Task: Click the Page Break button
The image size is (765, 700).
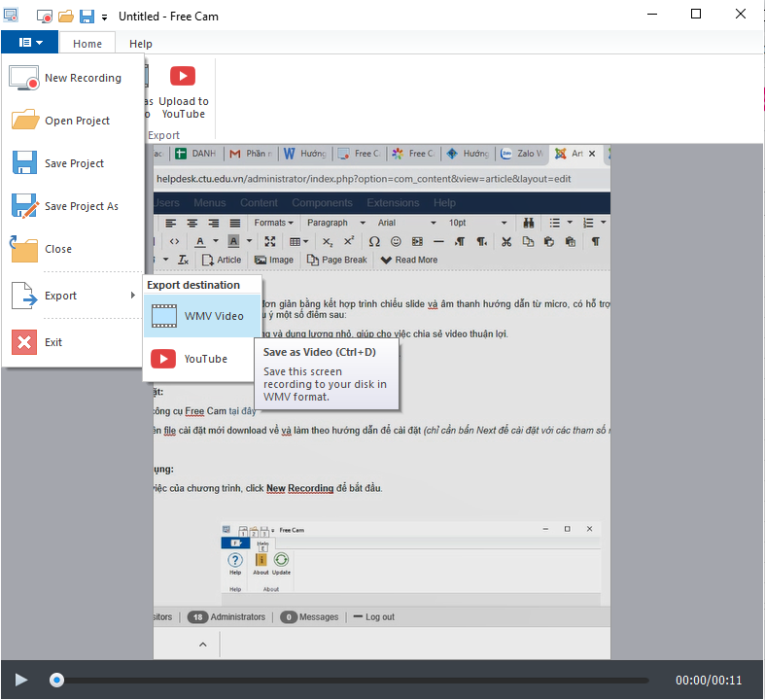Action: tap(336, 260)
